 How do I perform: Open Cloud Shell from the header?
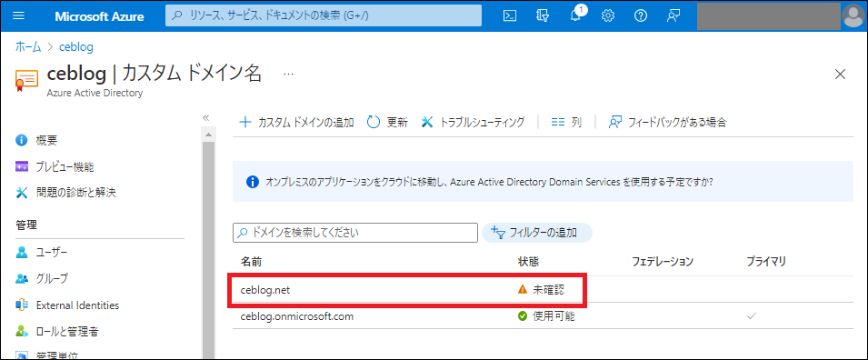[x=509, y=16]
